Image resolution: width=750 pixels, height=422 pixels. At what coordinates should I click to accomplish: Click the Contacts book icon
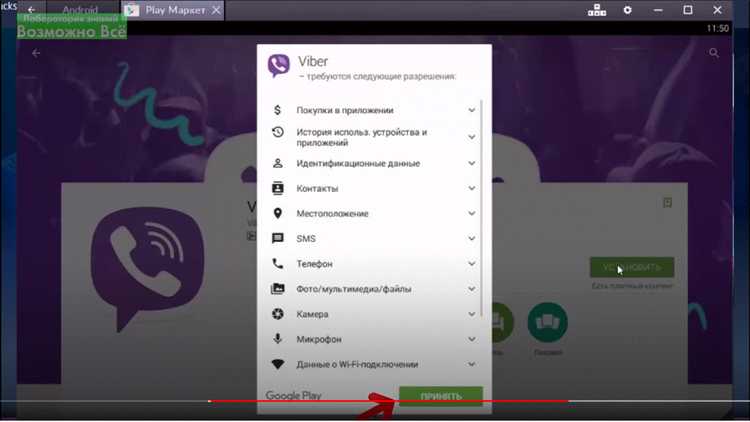pyautogui.click(x=277, y=188)
